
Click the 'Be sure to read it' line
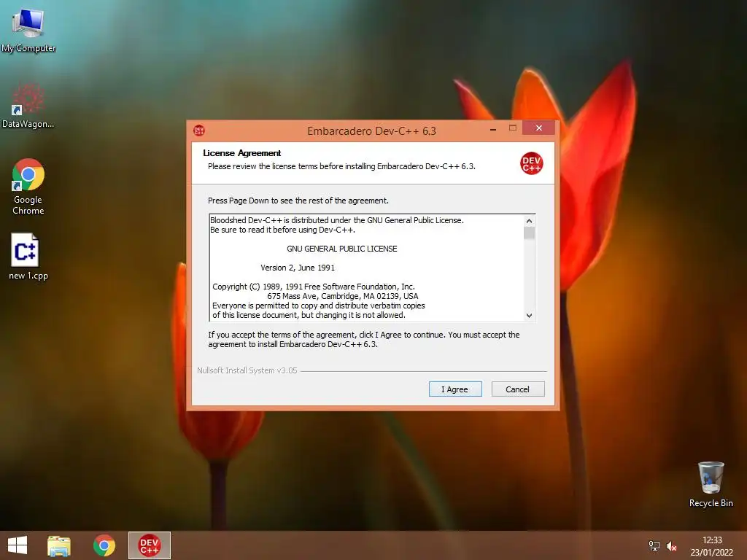click(x=282, y=230)
